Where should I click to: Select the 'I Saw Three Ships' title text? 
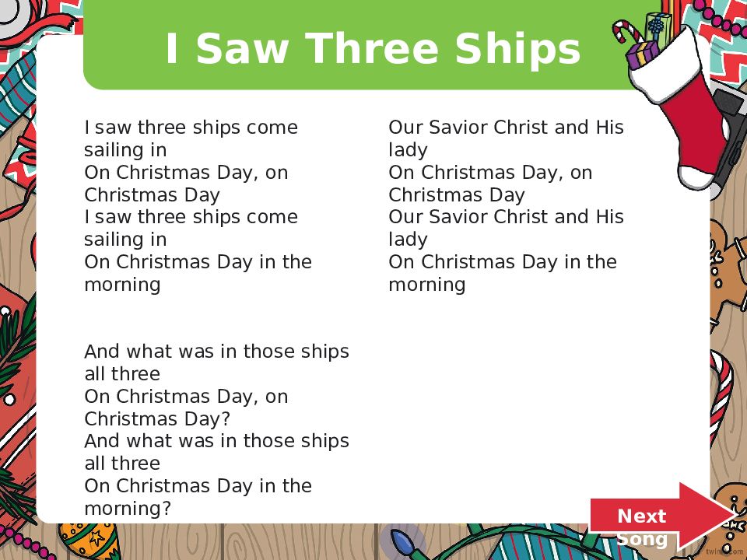(373, 48)
